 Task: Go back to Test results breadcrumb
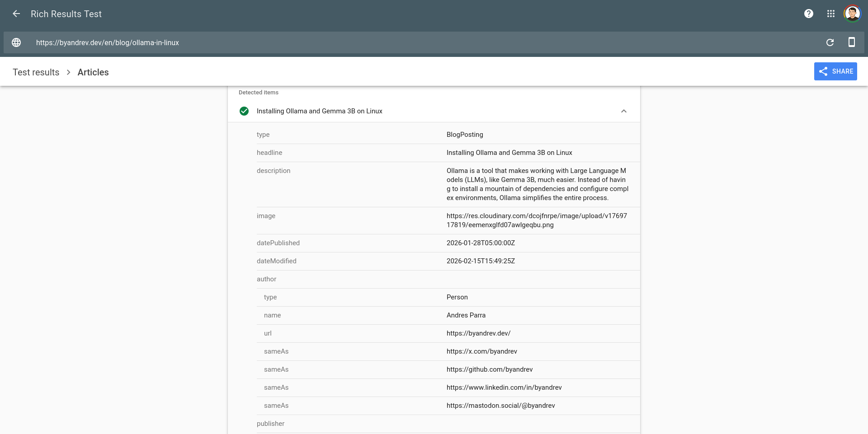(x=36, y=72)
